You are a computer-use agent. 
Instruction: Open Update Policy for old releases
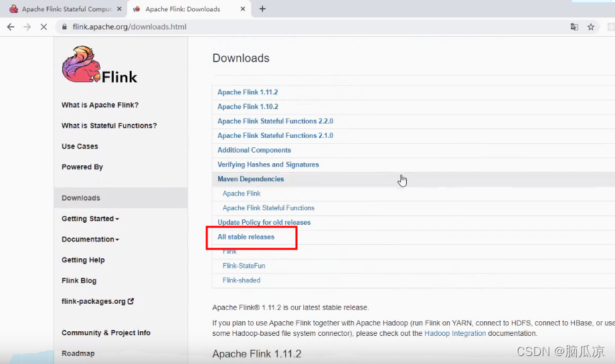coord(264,222)
